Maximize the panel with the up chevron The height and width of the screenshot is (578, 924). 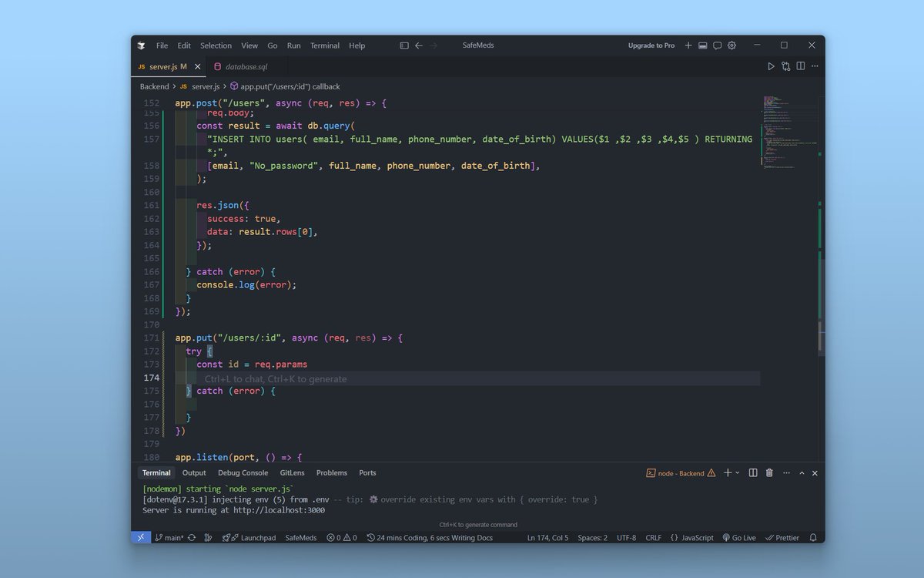pyautogui.click(x=802, y=472)
